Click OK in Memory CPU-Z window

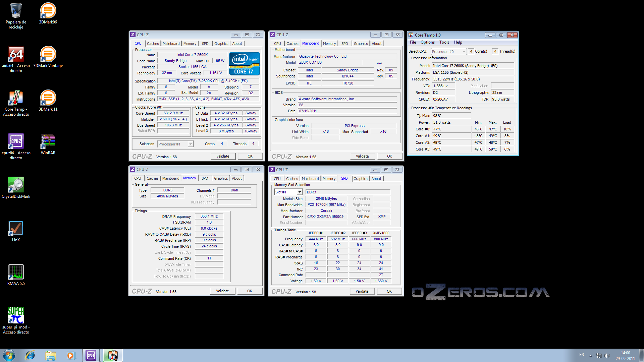coord(250,291)
